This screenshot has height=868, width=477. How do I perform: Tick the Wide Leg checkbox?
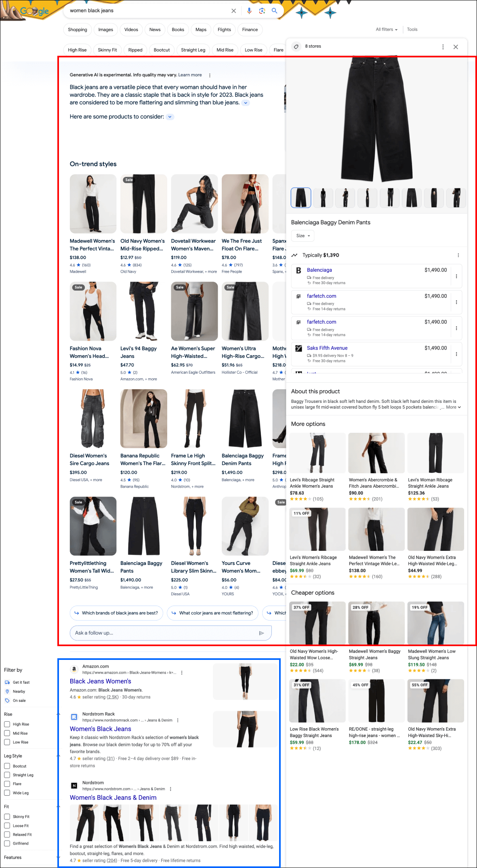(x=7, y=793)
